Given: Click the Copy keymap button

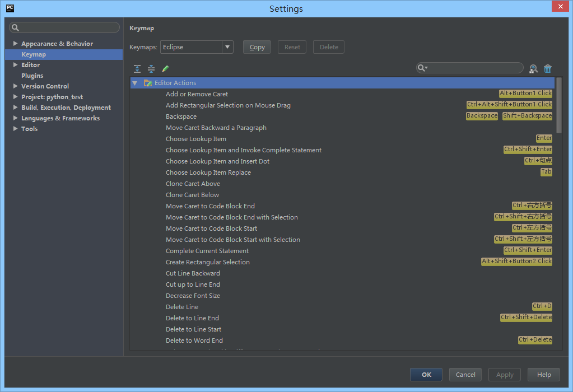Looking at the screenshot, I should tap(257, 47).
